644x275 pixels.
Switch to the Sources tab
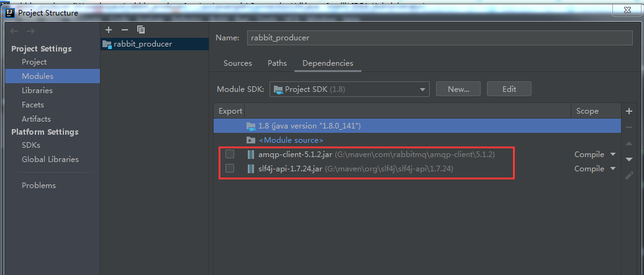pos(237,63)
